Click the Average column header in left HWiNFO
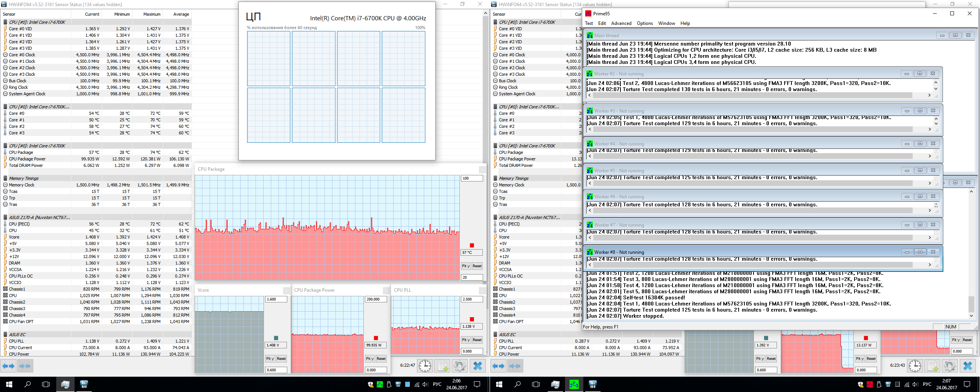Viewport: 980px width, 392px height. pyautogui.click(x=181, y=14)
